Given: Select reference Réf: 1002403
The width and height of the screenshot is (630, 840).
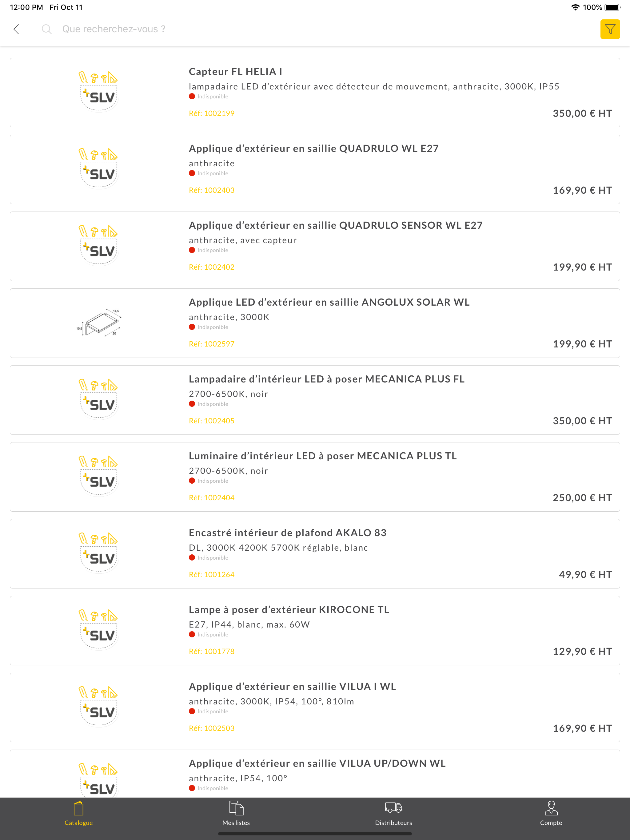Looking at the screenshot, I should tap(212, 190).
